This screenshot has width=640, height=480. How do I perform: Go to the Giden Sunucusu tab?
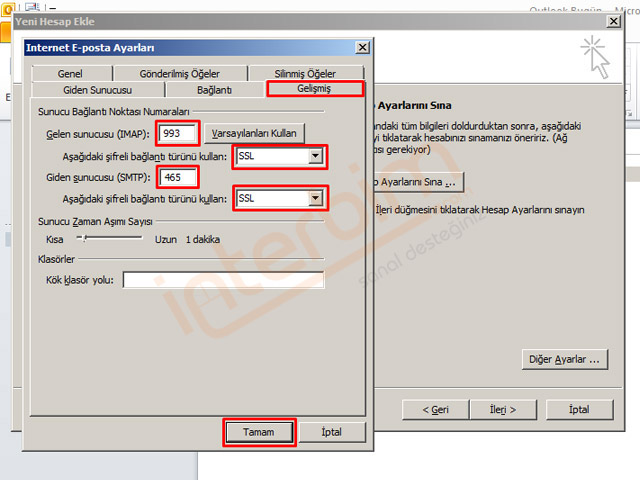click(x=97, y=90)
